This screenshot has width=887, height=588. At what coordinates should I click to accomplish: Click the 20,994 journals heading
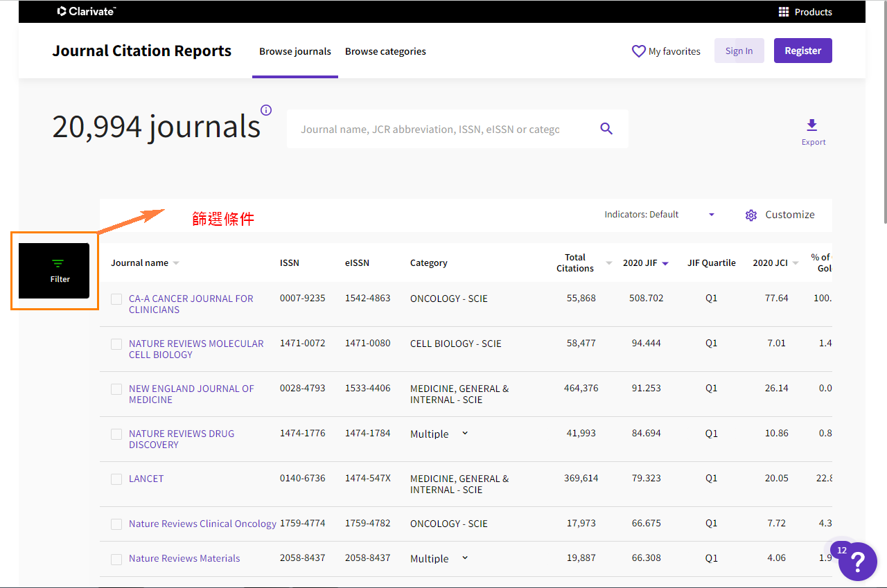157,127
